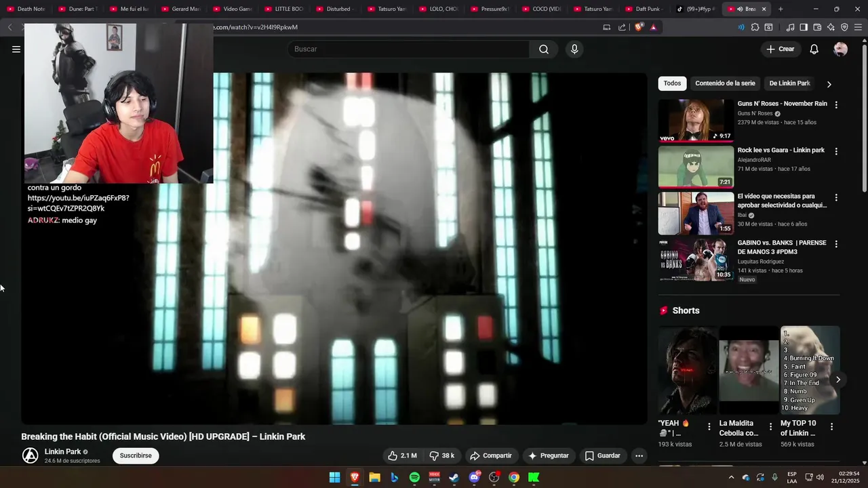Subscribe to Linkin Park channel
Screen dimensions: 868x488
click(x=136, y=455)
